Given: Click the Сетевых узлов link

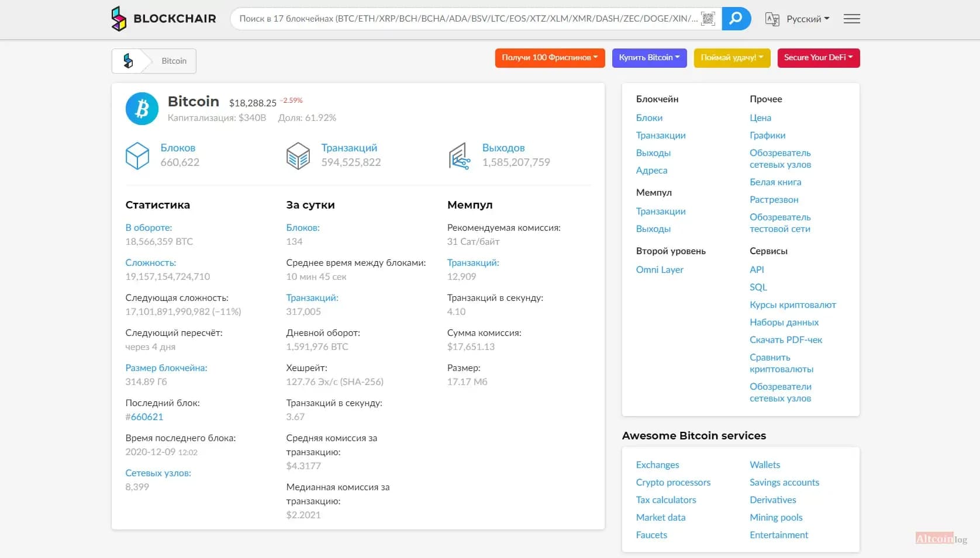Looking at the screenshot, I should pyautogui.click(x=158, y=473).
